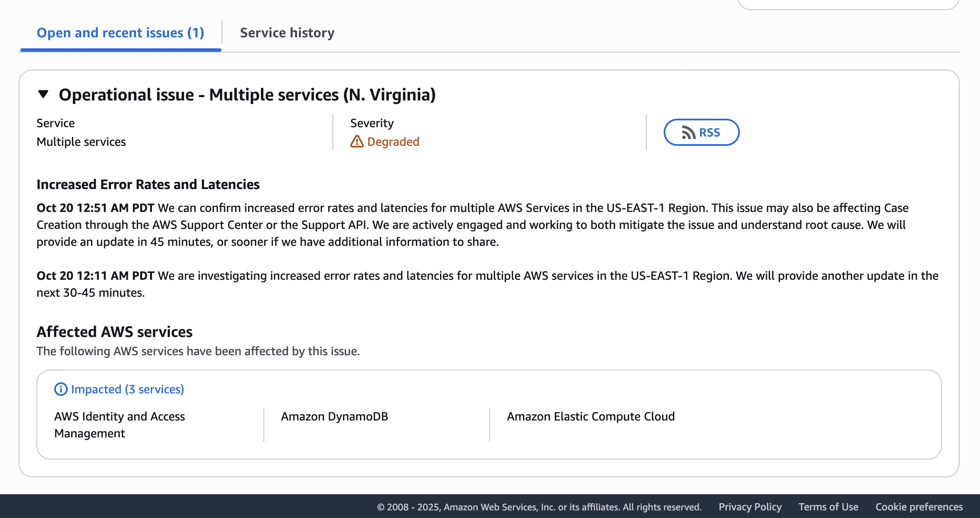
Task: Click the Degraded severity status text
Action: click(x=393, y=142)
